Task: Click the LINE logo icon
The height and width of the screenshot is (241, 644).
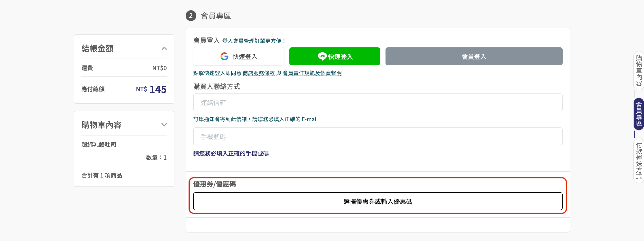Action: pyautogui.click(x=322, y=56)
